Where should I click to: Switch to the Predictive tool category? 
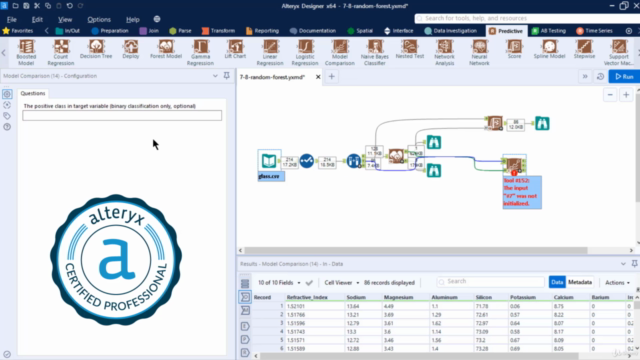pyautogui.click(x=506, y=31)
